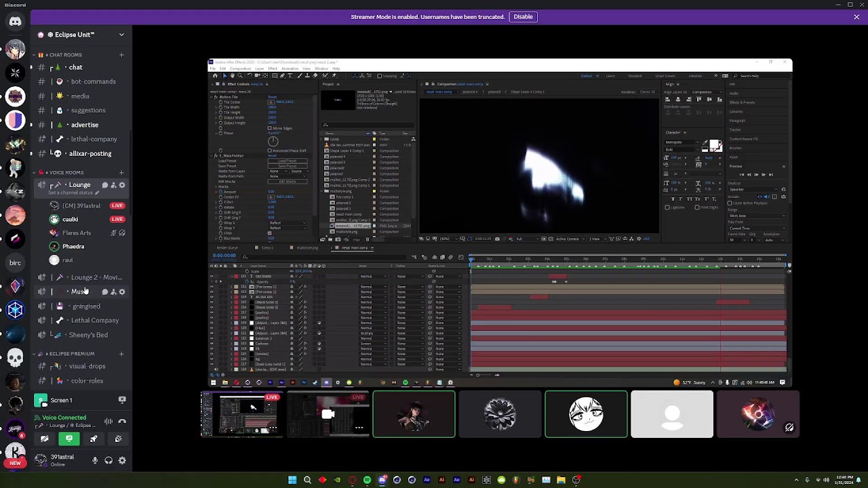Screen dimensions: 868x488
Task: Open Eclipse Unit server dropdown menu
Action: click(x=121, y=35)
